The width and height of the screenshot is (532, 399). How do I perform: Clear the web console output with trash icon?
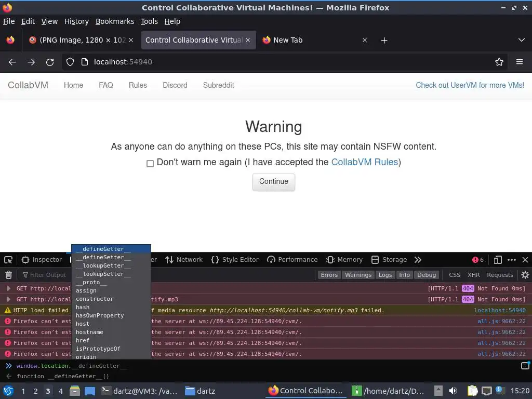[8, 275]
